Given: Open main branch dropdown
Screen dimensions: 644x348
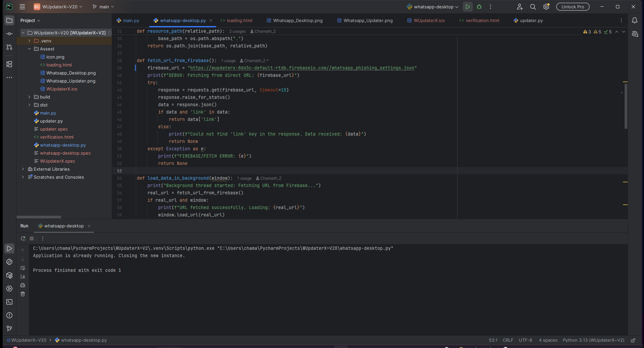Looking at the screenshot, I should pyautogui.click(x=103, y=7).
